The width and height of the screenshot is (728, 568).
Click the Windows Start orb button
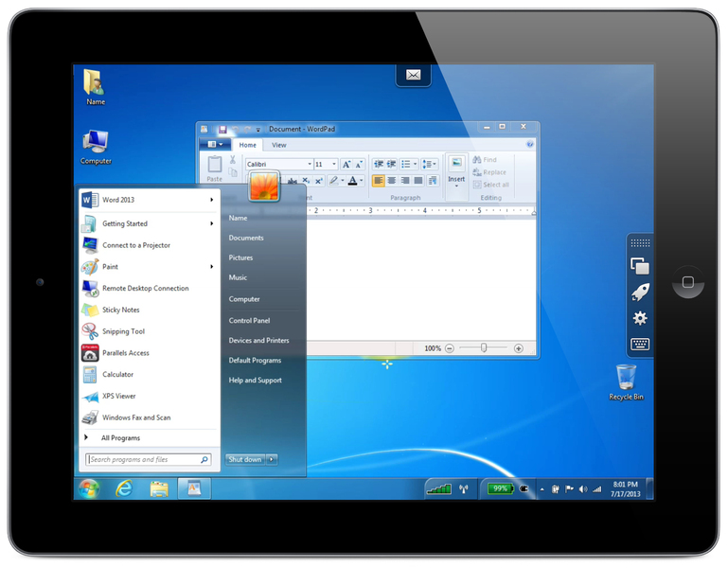click(89, 488)
